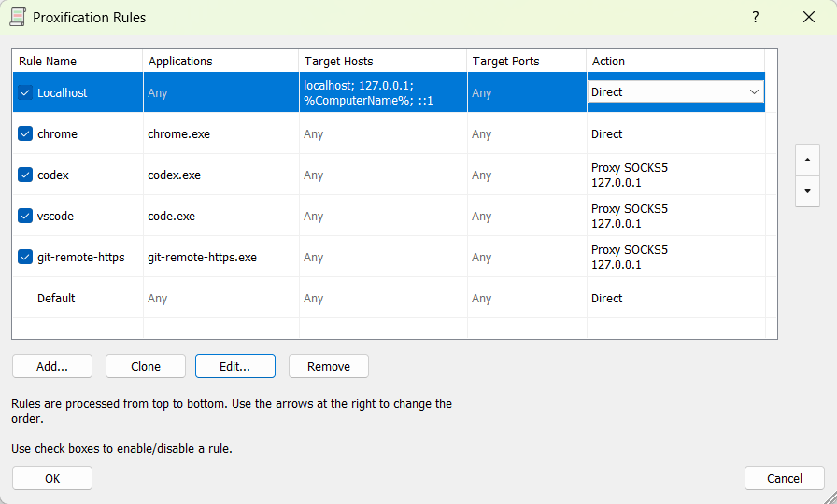Image resolution: width=837 pixels, height=504 pixels.
Task: Click the Proxification Rules title icon
Action: [18, 17]
